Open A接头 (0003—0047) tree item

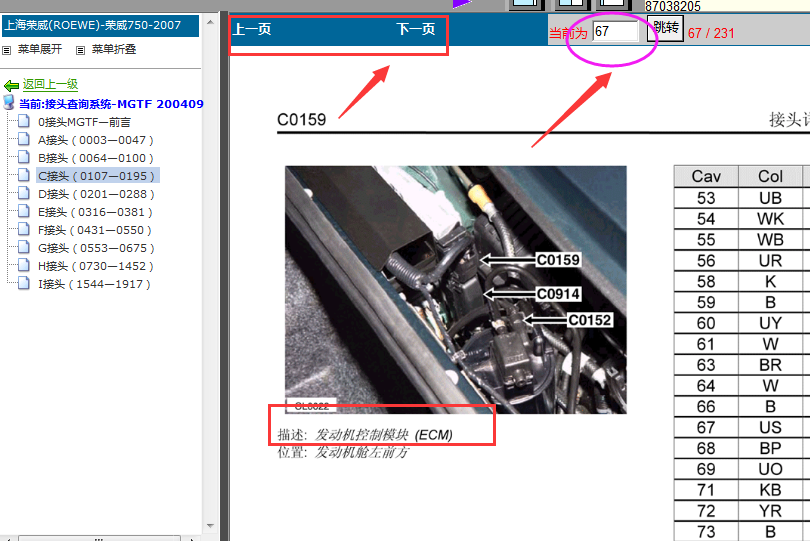tap(96, 140)
